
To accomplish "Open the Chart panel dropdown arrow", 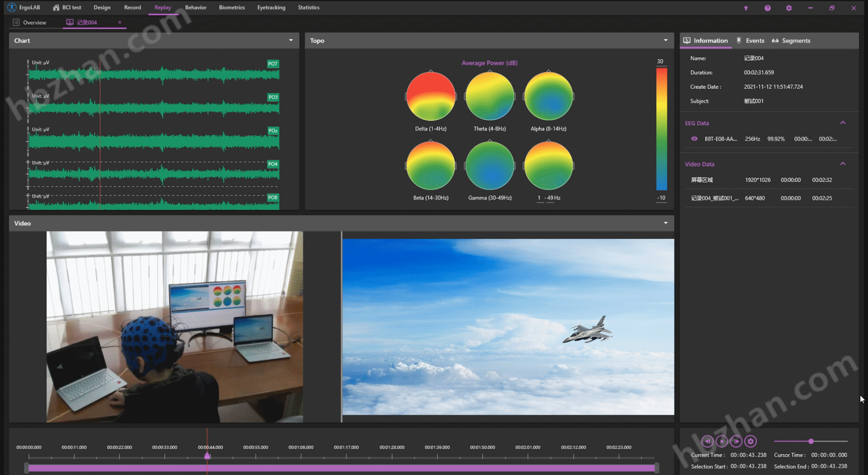I will [x=291, y=40].
